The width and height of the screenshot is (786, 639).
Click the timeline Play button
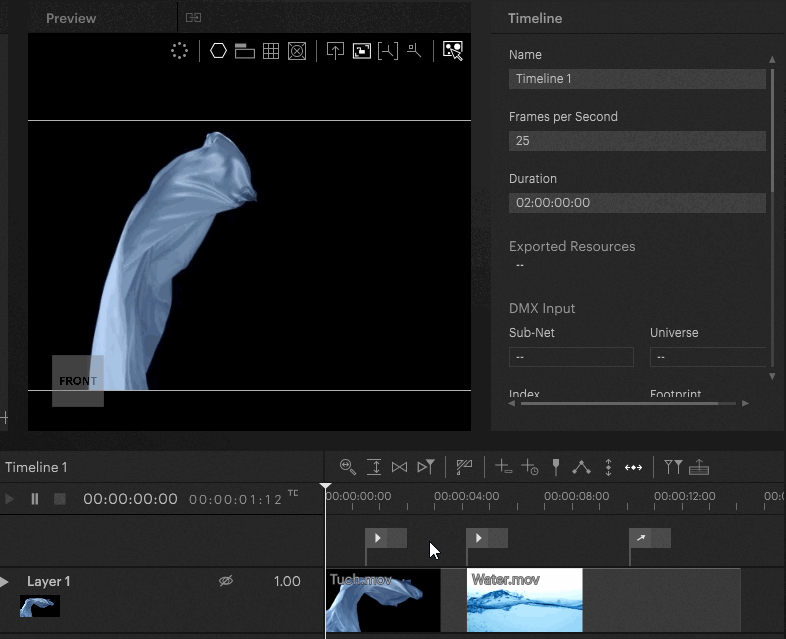tap(9, 499)
